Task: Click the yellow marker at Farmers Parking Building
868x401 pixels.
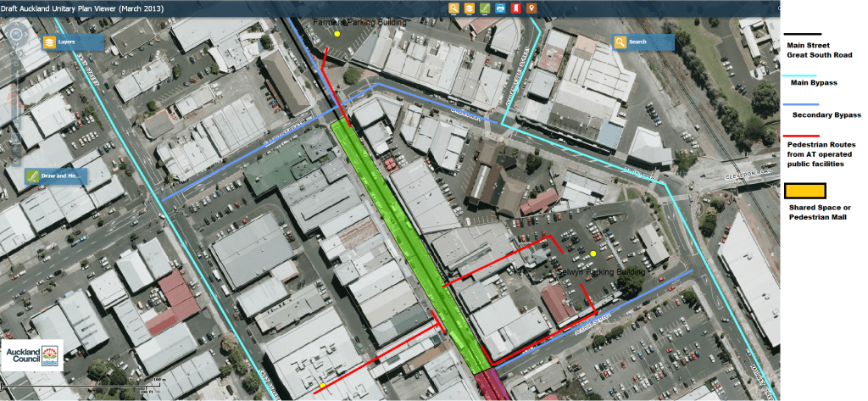Action: point(337,34)
